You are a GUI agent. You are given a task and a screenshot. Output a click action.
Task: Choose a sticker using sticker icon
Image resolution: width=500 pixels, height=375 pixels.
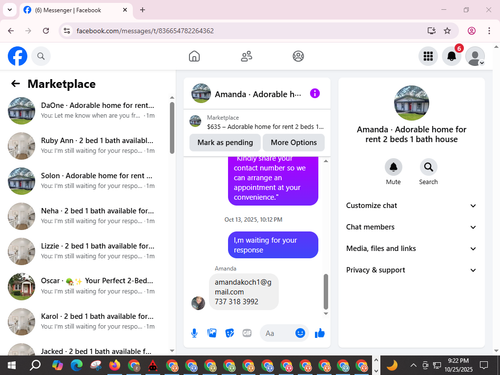tap(230, 333)
